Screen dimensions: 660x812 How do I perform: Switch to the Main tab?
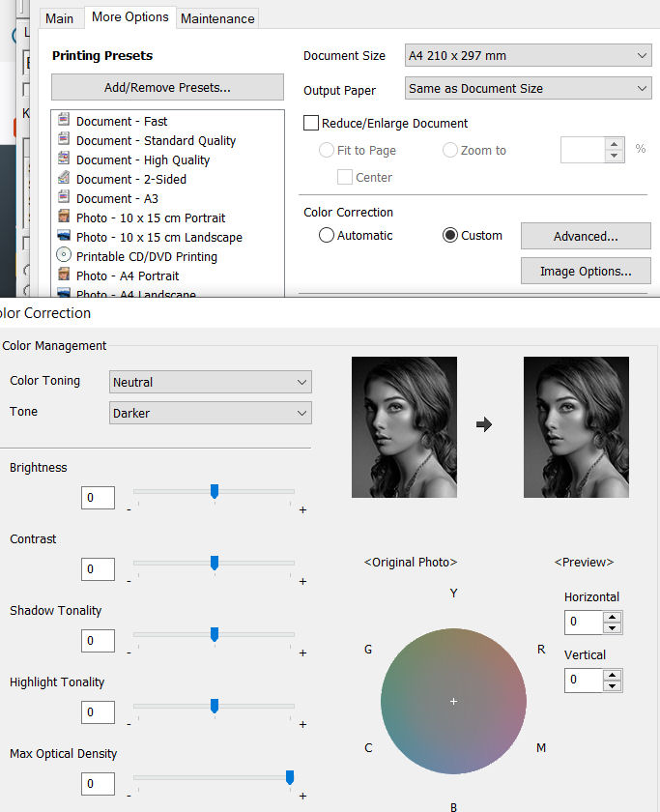tap(59, 18)
